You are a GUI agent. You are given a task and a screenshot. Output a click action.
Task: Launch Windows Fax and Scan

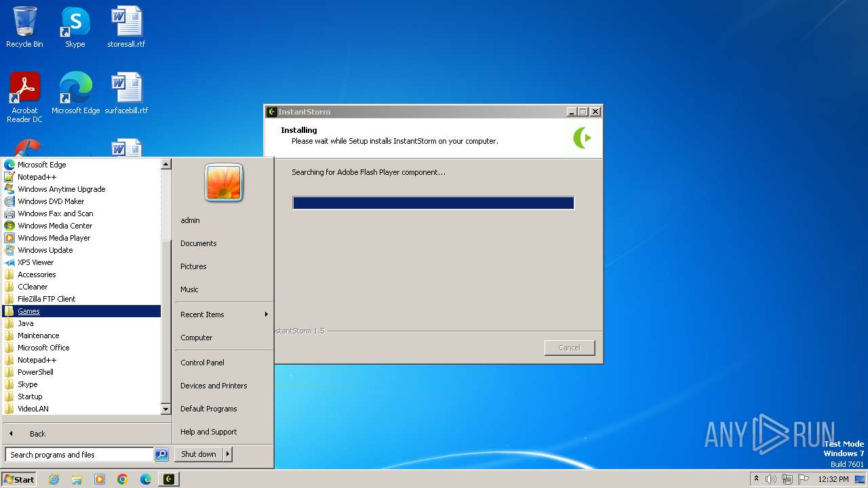81,213
